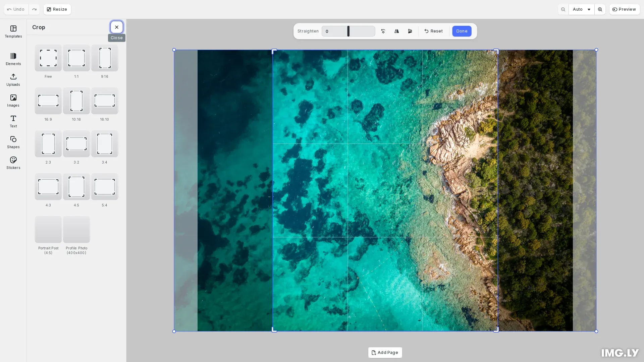The image size is (644, 362).
Task: Choose the 1:1 crop preset
Action: pyautogui.click(x=76, y=58)
